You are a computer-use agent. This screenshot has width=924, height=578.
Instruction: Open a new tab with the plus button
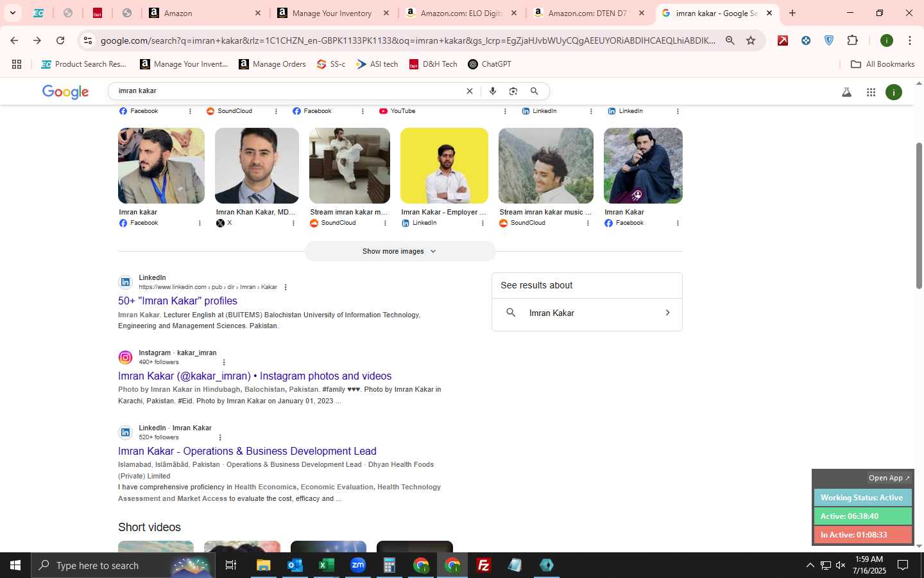792,13
